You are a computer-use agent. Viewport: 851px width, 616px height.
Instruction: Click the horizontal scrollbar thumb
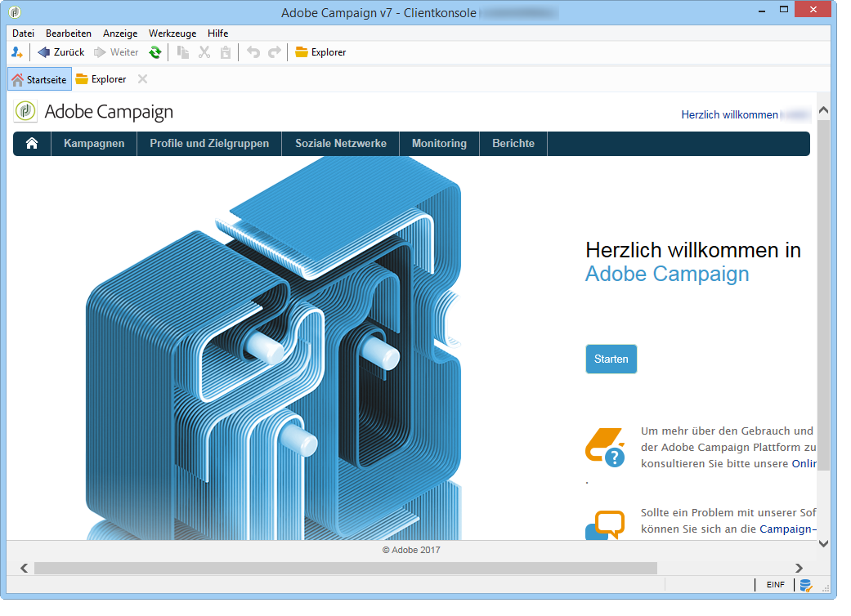346,569
